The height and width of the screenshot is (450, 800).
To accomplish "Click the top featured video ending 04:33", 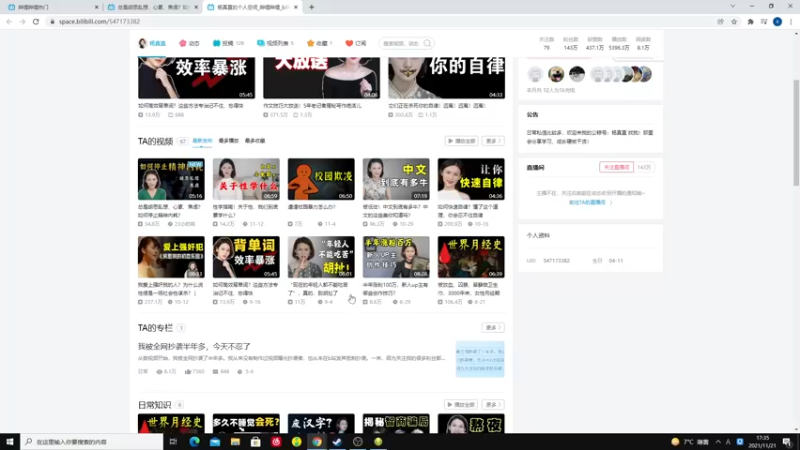I will [x=446, y=78].
